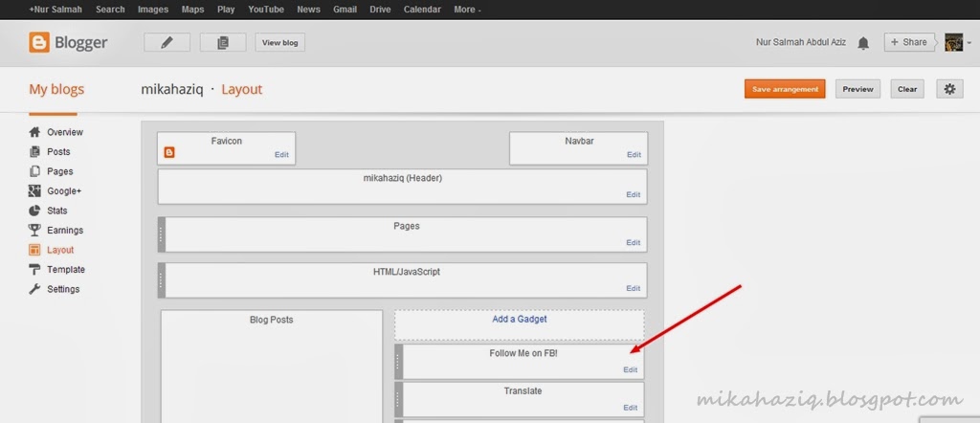Click the View blog button
980x423 pixels.
click(x=280, y=42)
